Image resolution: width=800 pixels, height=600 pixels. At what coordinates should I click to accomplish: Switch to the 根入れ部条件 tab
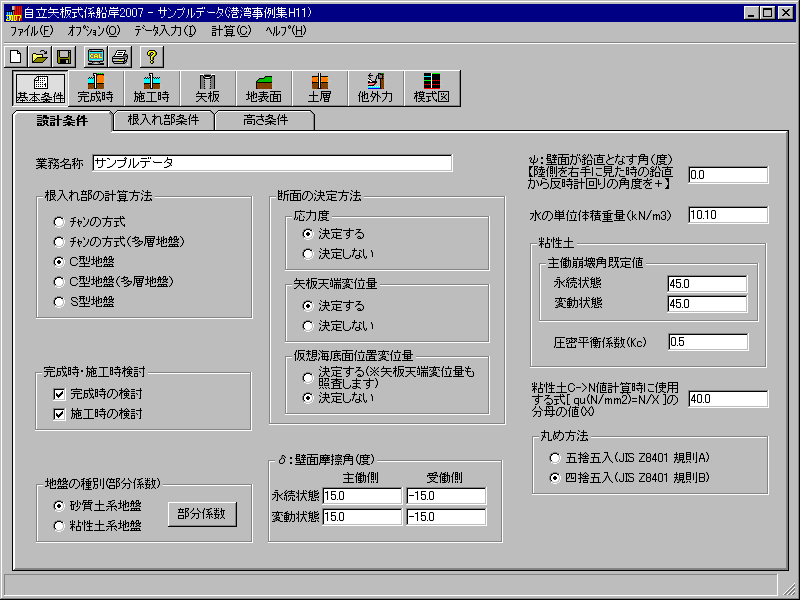click(x=163, y=121)
